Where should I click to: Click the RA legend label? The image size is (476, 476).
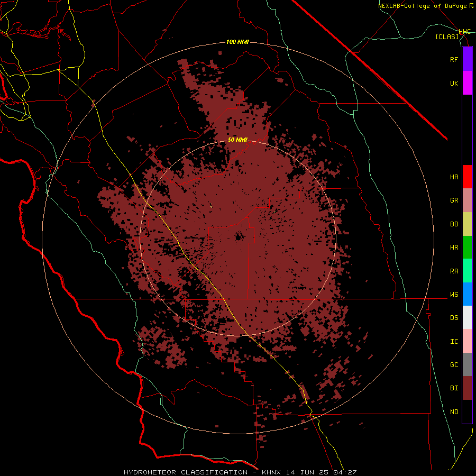(x=454, y=271)
